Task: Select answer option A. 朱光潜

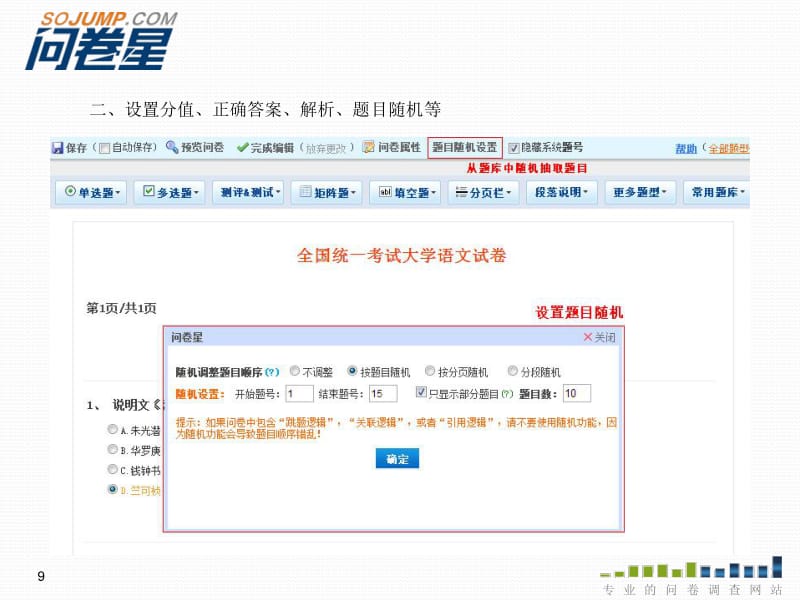Action: point(112,430)
